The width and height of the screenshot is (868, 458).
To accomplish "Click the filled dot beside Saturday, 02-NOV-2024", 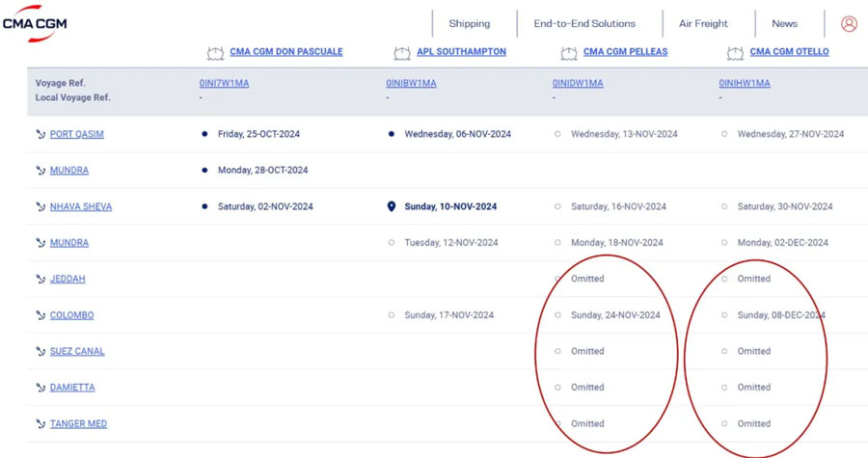I will point(204,206).
